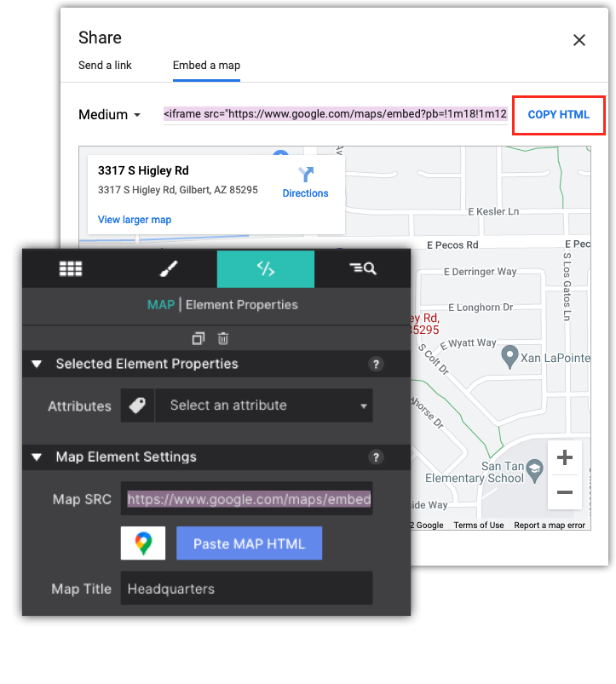This screenshot has width=616, height=684.
Task: Select the Embed a map tab
Action: [x=206, y=66]
